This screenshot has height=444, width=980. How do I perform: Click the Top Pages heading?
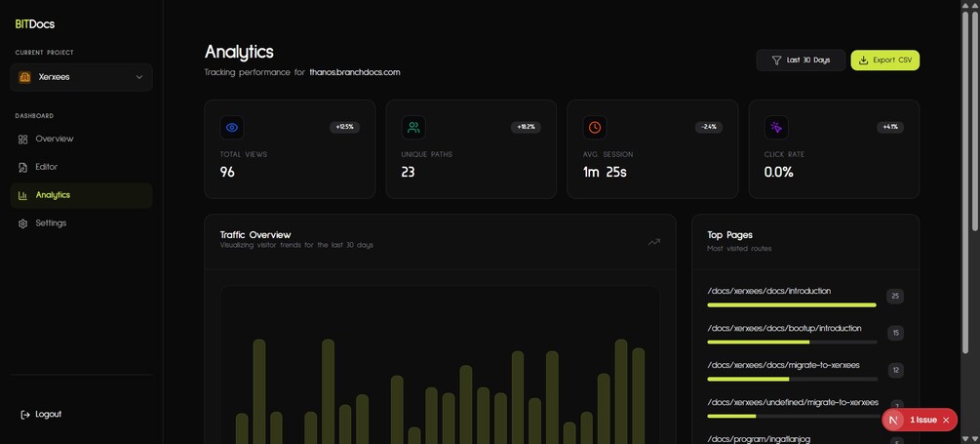(730, 235)
